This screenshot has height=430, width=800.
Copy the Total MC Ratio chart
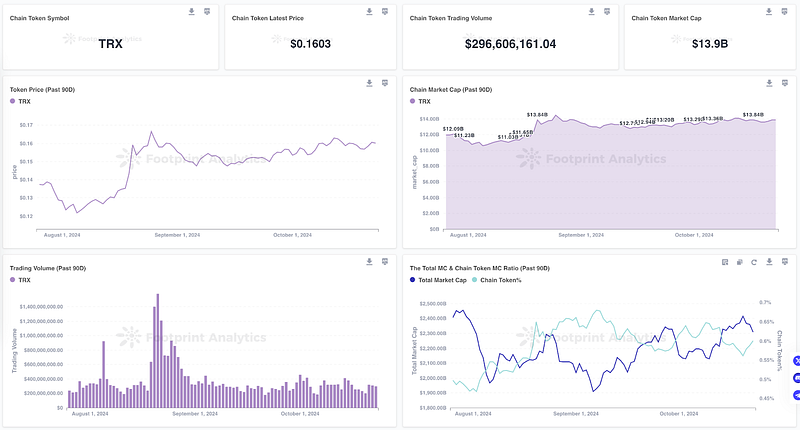pos(739,261)
